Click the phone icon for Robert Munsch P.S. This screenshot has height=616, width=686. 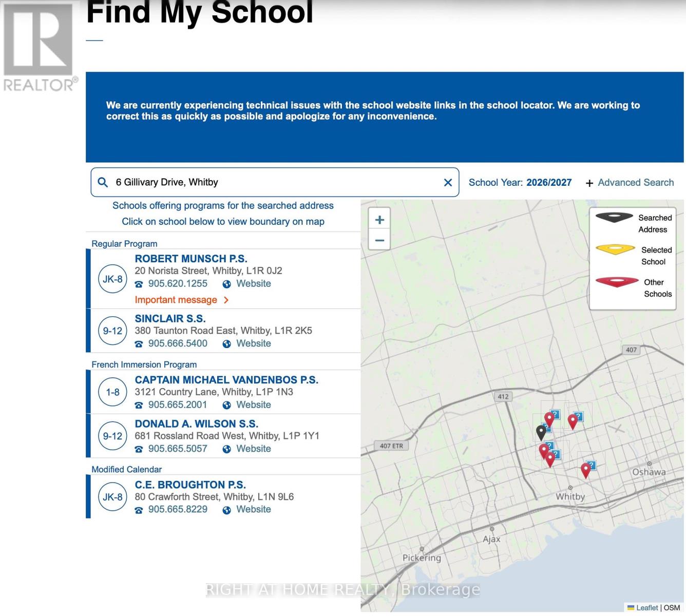coord(139,284)
